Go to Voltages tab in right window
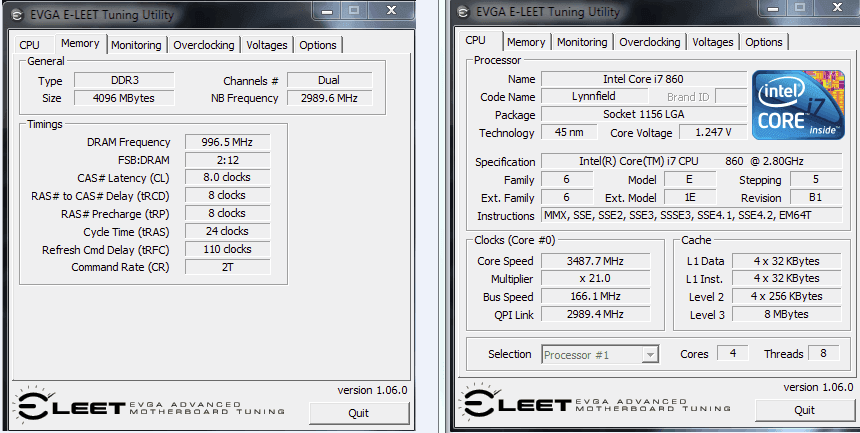This screenshot has width=860, height=433. coord(712,42)
